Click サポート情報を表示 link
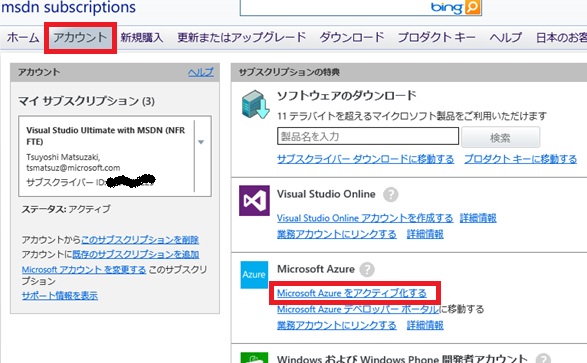The height and width of the screenshot is (363, 587). point(60,296)
